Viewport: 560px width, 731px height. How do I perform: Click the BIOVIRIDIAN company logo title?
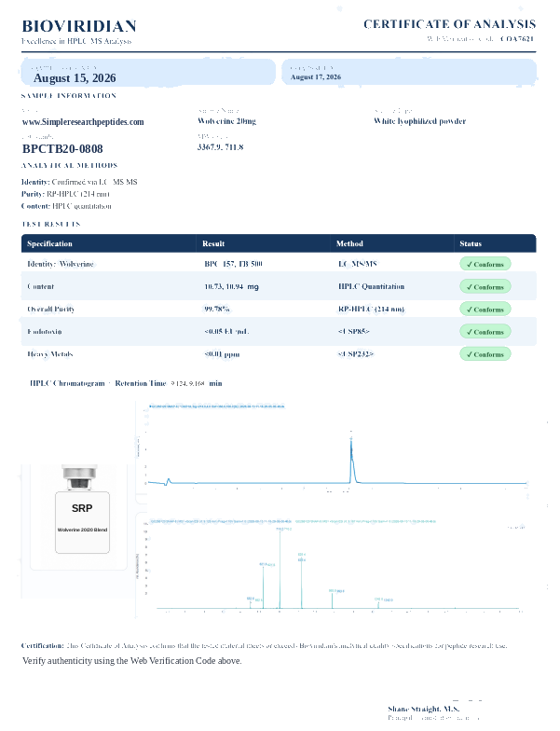[x=79, y=26]
